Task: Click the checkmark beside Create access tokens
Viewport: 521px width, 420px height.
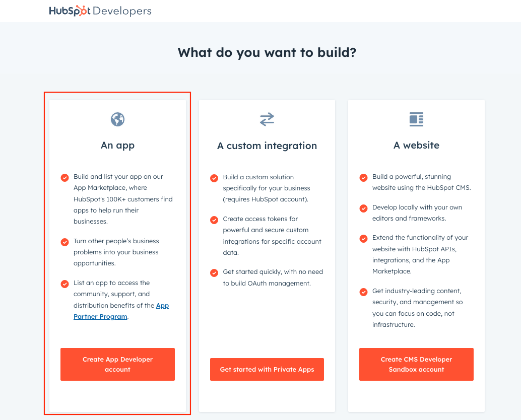Action: (214, 220)
